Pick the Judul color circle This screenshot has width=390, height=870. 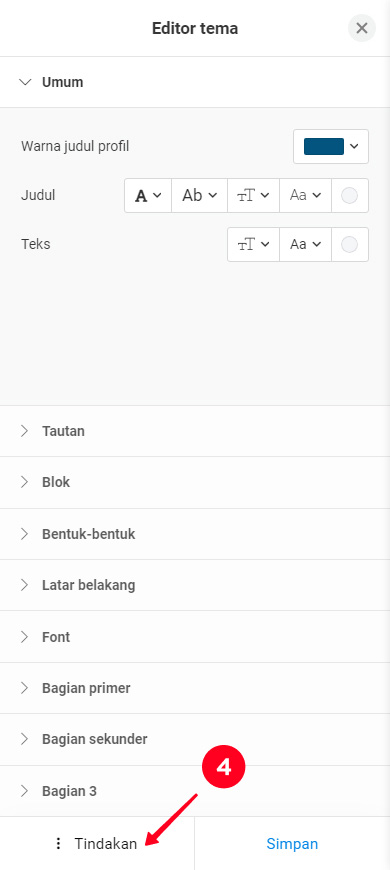coord(350,195)
